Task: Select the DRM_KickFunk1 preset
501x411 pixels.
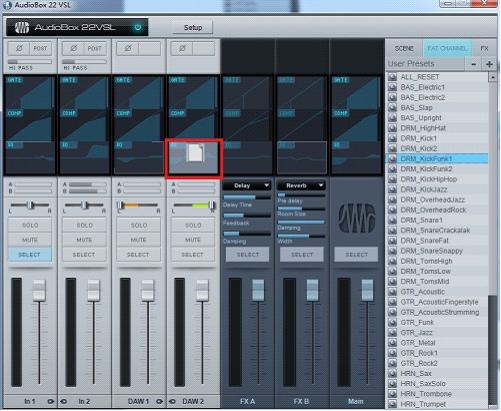Action: [x=437, y=159]
